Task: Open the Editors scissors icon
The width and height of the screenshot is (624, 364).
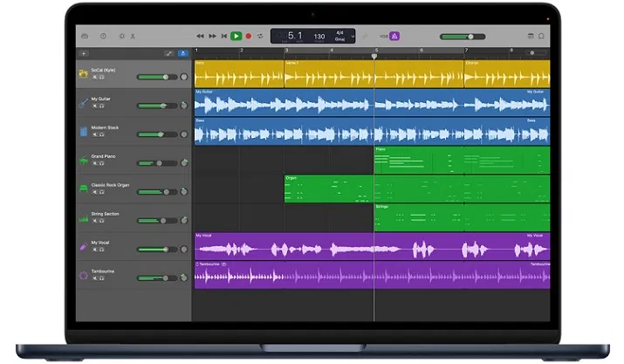Action: (133, 37)
